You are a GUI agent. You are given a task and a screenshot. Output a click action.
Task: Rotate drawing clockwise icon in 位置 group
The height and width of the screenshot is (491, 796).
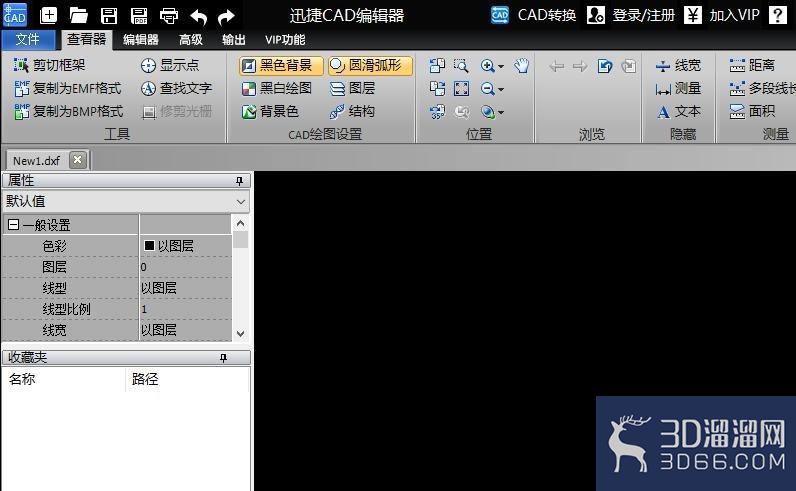(x=437, y=88)
